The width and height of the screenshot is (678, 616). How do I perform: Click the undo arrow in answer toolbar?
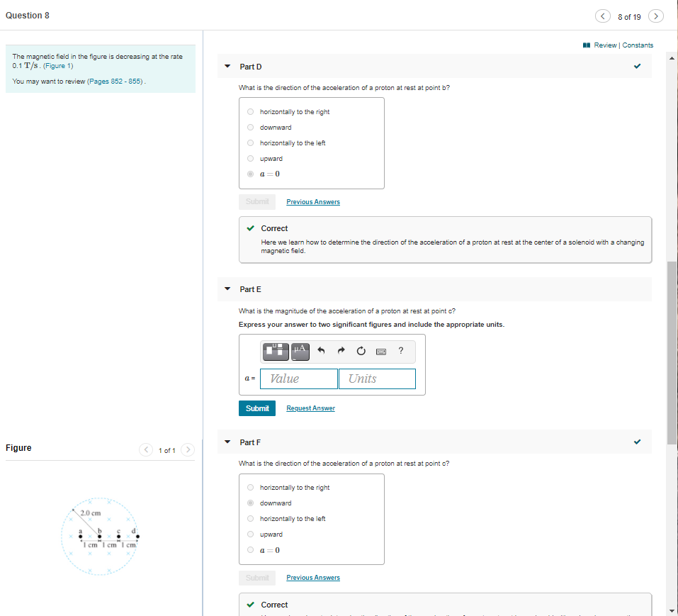321,351
